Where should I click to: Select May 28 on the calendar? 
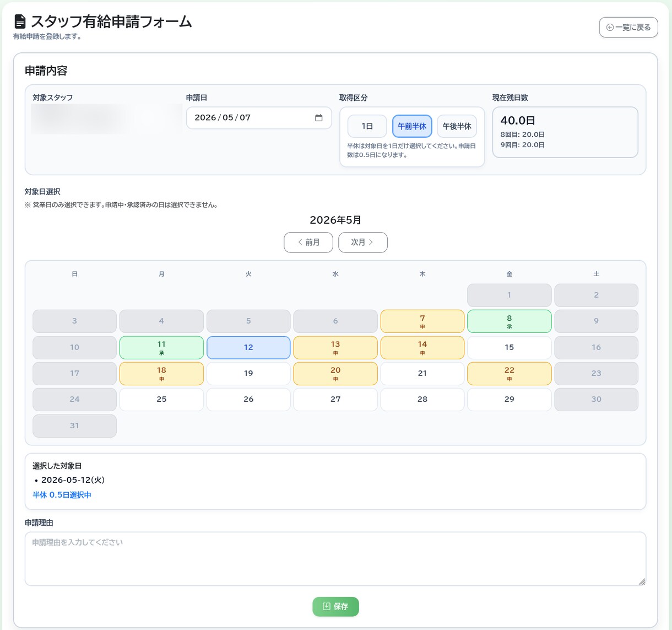tap(422, 399)
